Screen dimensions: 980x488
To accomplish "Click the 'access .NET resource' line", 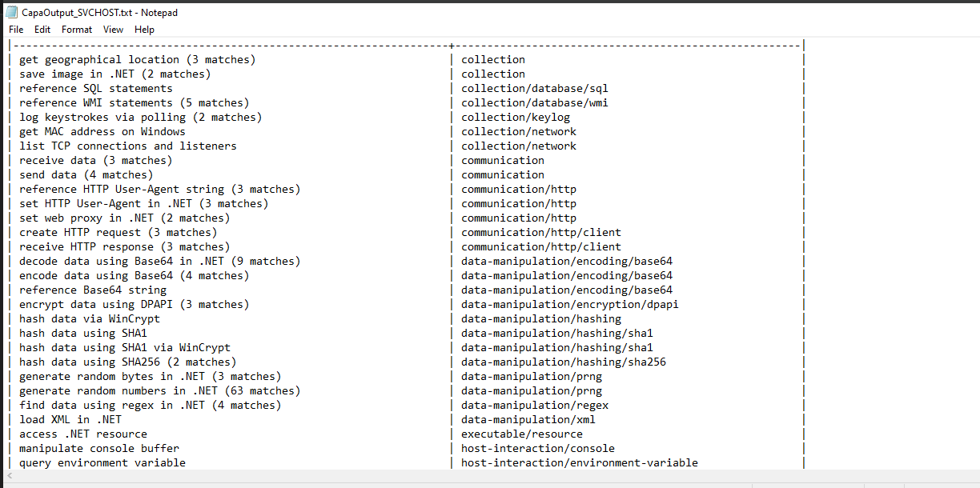I will click(x=83, y=434).
